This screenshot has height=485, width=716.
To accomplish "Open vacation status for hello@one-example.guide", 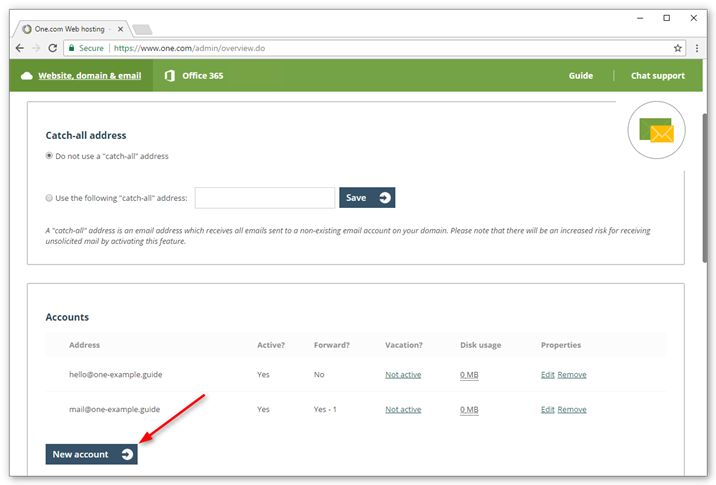I will click(x=403, y=375).
